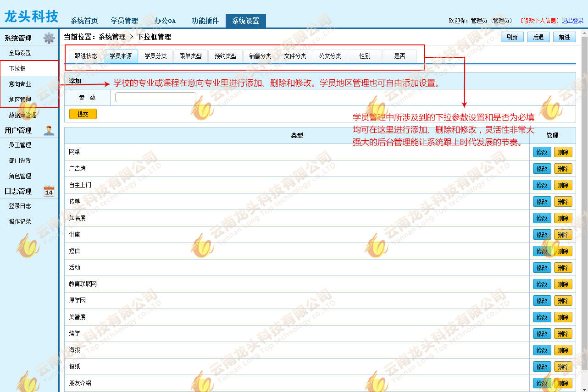Switch to the 跟进状态 tab
Viewport: 588px width, 392px height.
tap(86, 56)
